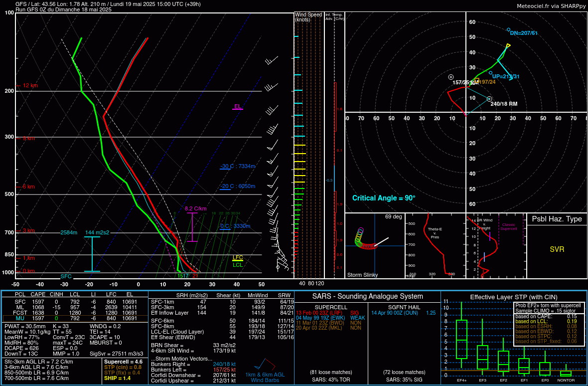Screen dimensions: 588x386
Task: Click the 'SARS: 35% SIG' result
Action: point(404,380)
